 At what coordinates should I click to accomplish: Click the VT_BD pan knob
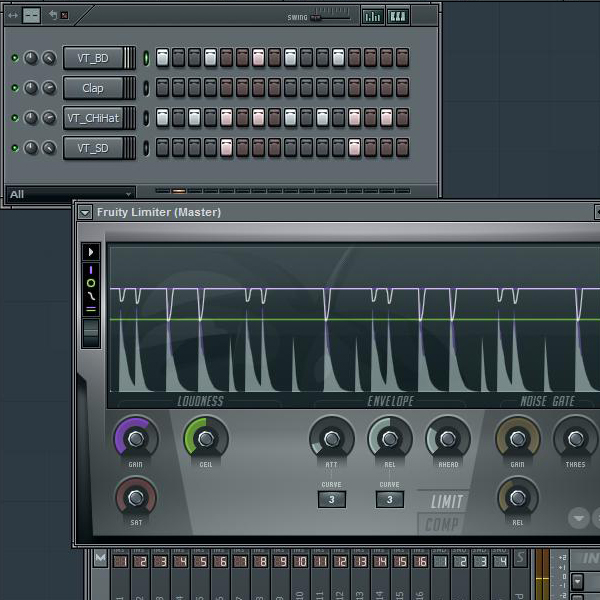click(31, 58)
